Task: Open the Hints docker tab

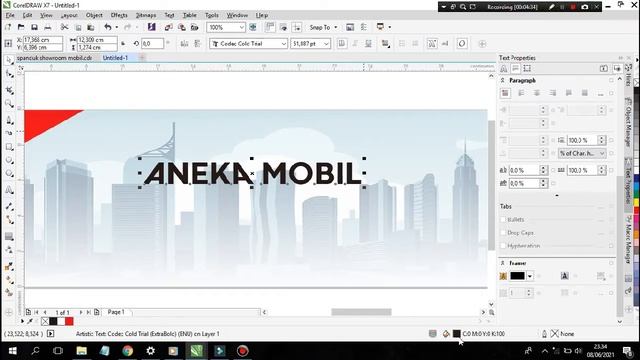Action: coord(629,76)
